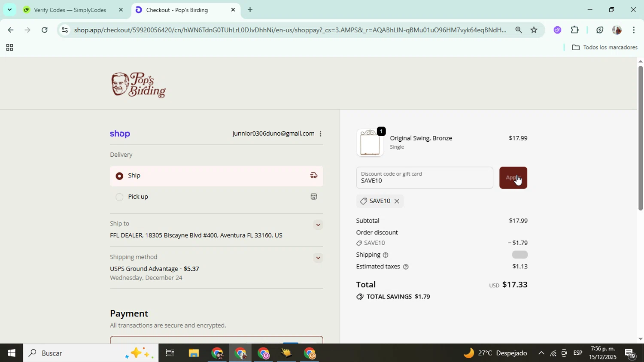The height and width of the screenshot is (362, 644).
Task: Reload the checkout page
Action: point(45,30)
